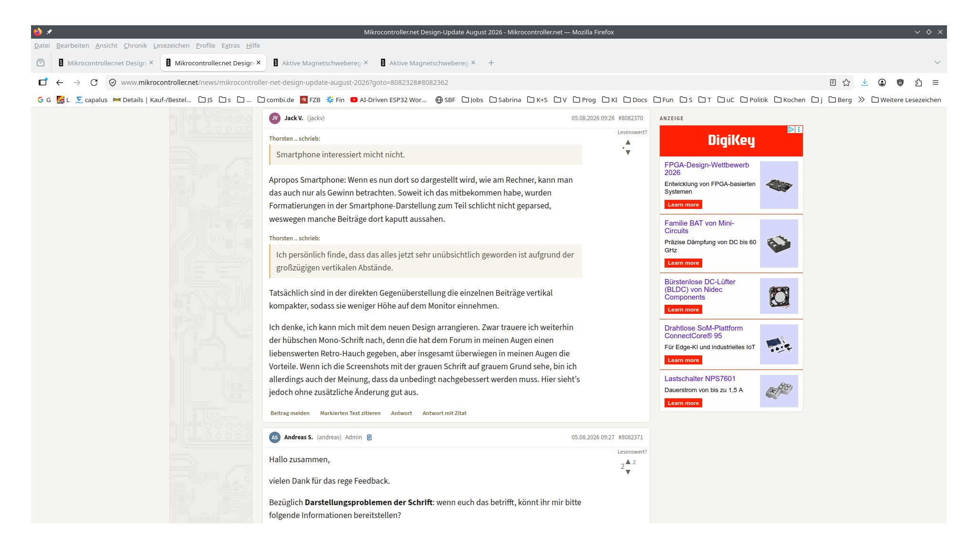Image resolution: width=978 pixels, height=560 pixels.
Task: Click the URL address field
Action: (468, 83)
